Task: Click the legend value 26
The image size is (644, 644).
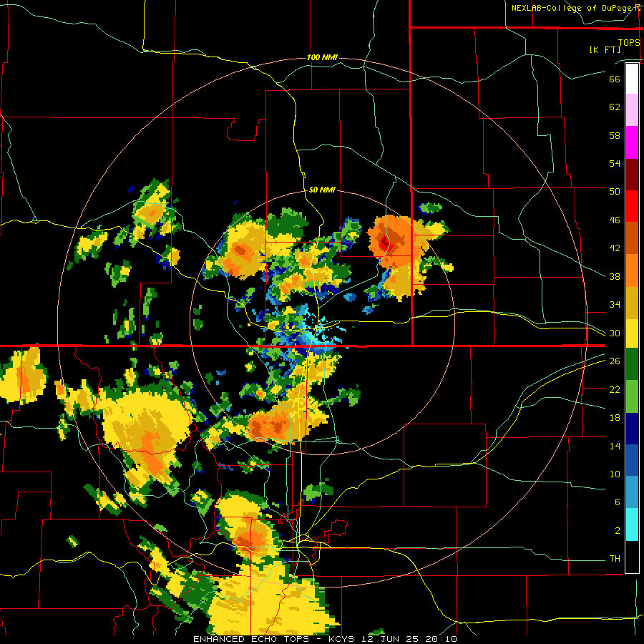Action: click(615, 361)
